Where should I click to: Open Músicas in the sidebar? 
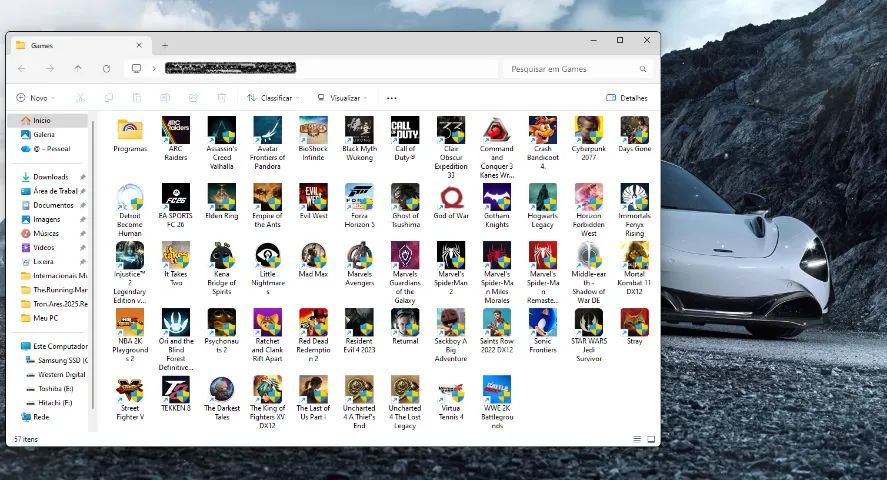[x=48, y=233]
